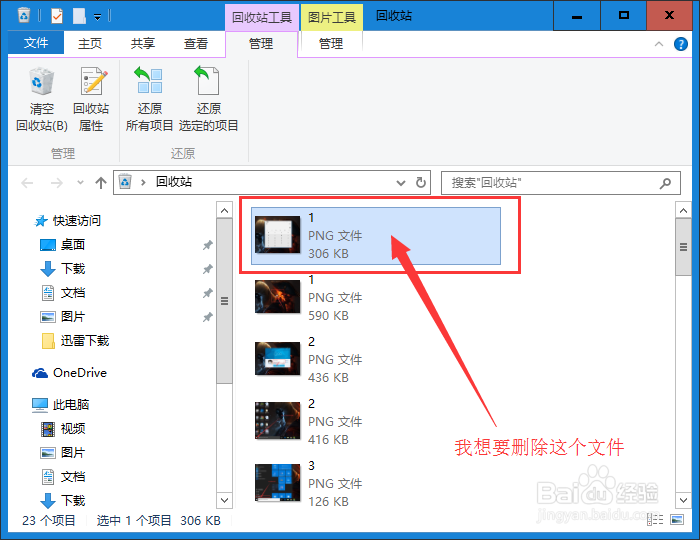Open the 迅雷下载 folder
This screenshot has height=540, width=700.
tap(75, 341)
